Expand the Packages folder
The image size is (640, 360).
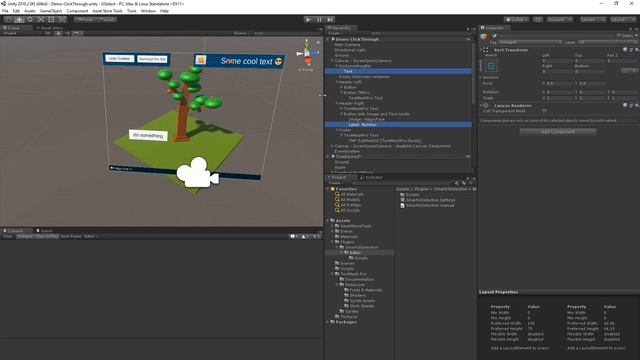pyautogui.click(x=328, y=322)
